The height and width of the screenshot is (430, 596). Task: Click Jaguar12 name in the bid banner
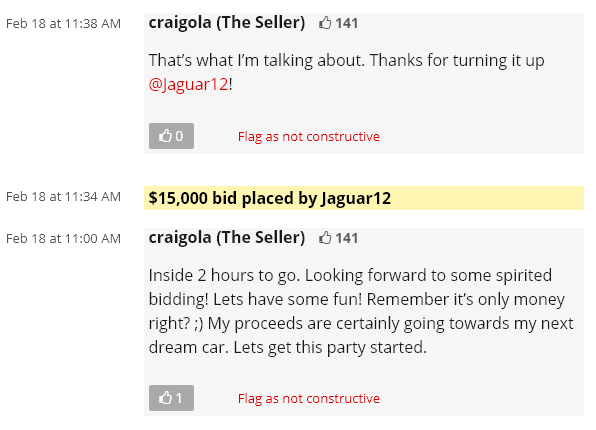tap(356, 198)
